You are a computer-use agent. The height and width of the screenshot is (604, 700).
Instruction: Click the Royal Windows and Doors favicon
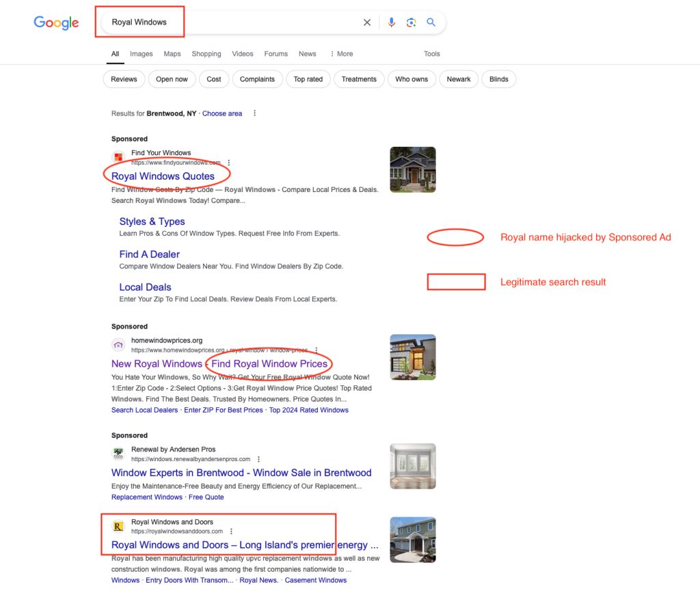click(x=118, y=526)
